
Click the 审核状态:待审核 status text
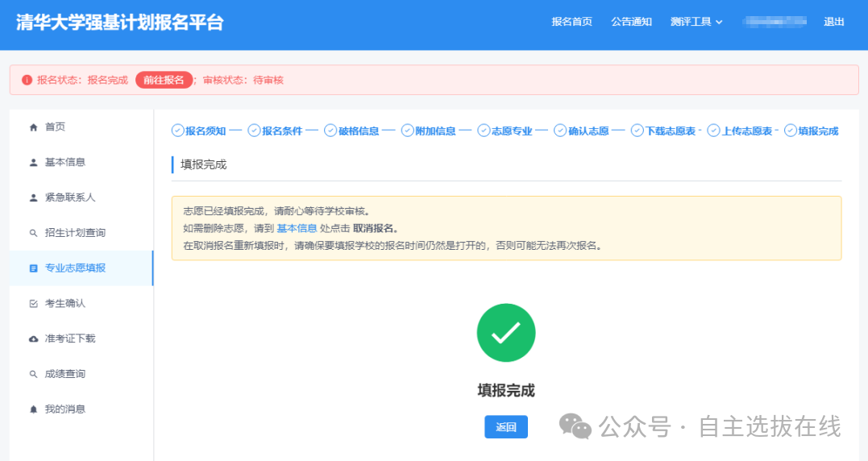[x=243, y=81]
